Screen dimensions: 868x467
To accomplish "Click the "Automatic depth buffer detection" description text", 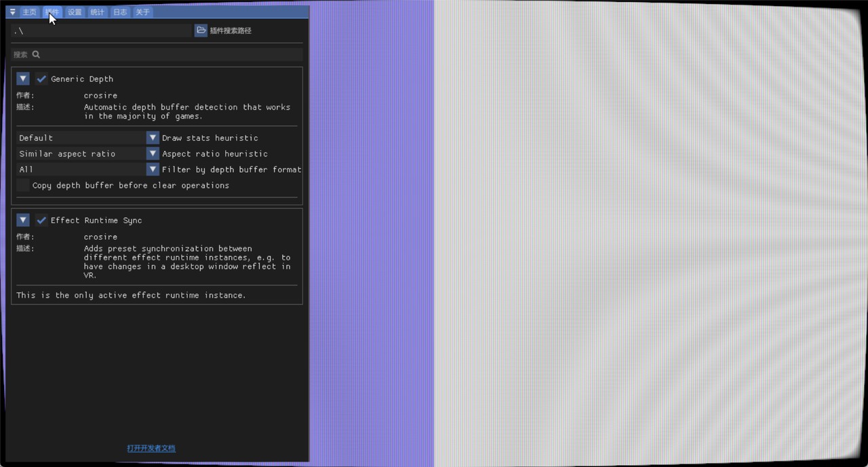I will (x=187, y=111).
